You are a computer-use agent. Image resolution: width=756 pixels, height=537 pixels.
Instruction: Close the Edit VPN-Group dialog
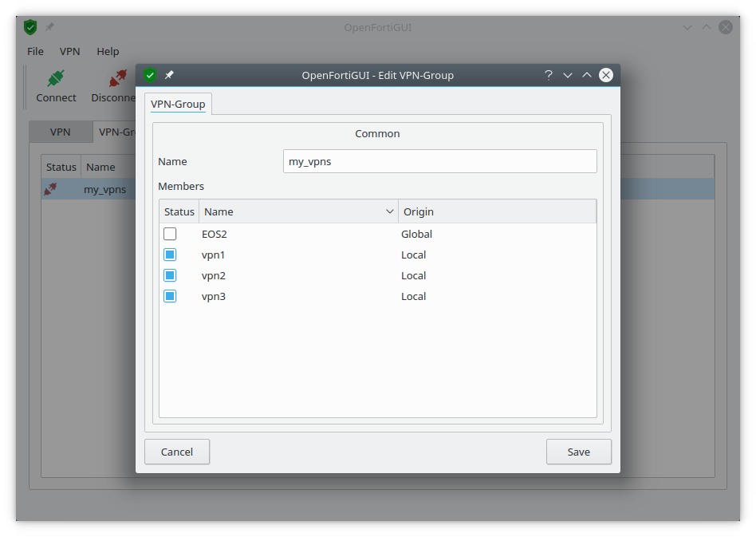[606, 75]
